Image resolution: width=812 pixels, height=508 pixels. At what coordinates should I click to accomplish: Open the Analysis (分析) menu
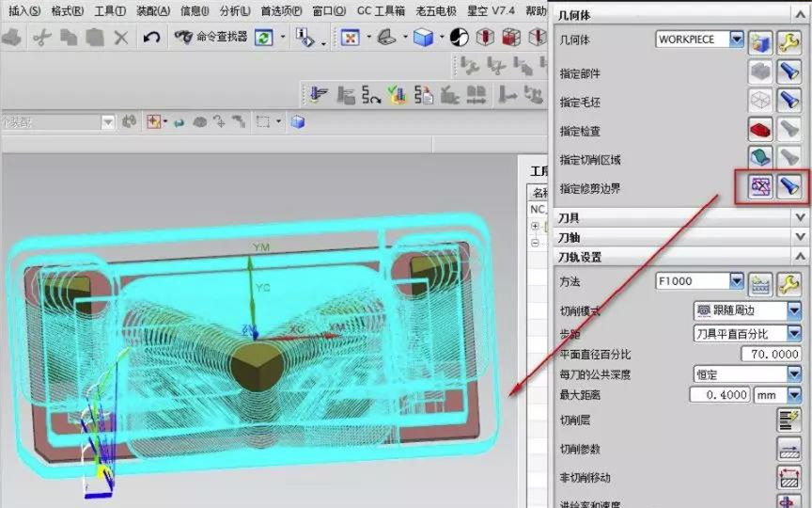pyautogui.click(x=234, y=10)
